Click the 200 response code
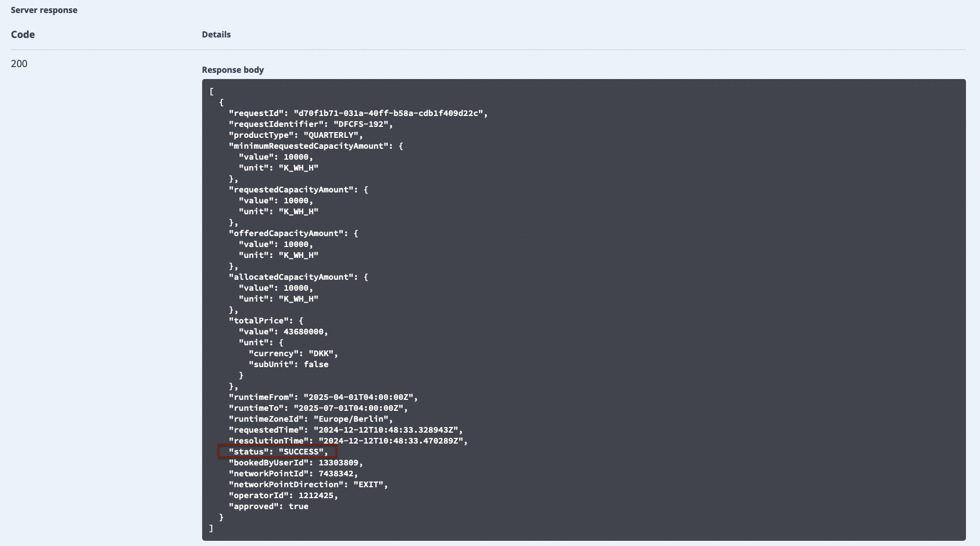The height and width of the screenshot is (546, 980). [19, 64]
